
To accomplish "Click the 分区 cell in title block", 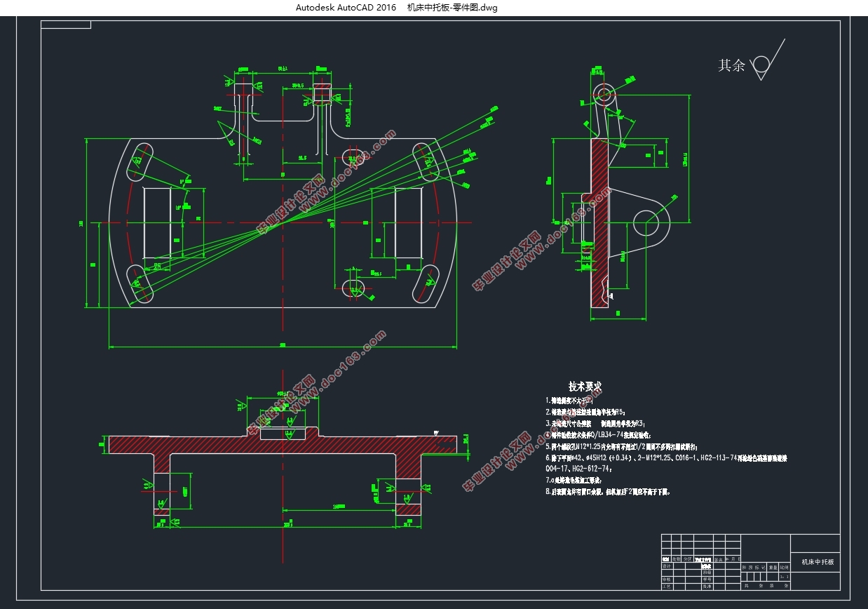I will [x=688, y=559].
